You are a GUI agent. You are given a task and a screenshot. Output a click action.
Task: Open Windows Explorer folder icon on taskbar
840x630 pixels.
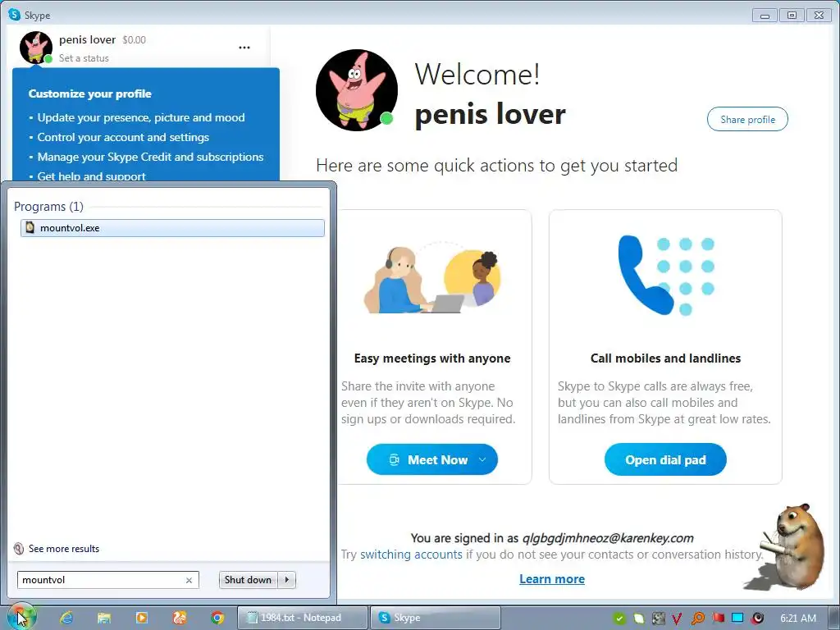tap(104, 618)
